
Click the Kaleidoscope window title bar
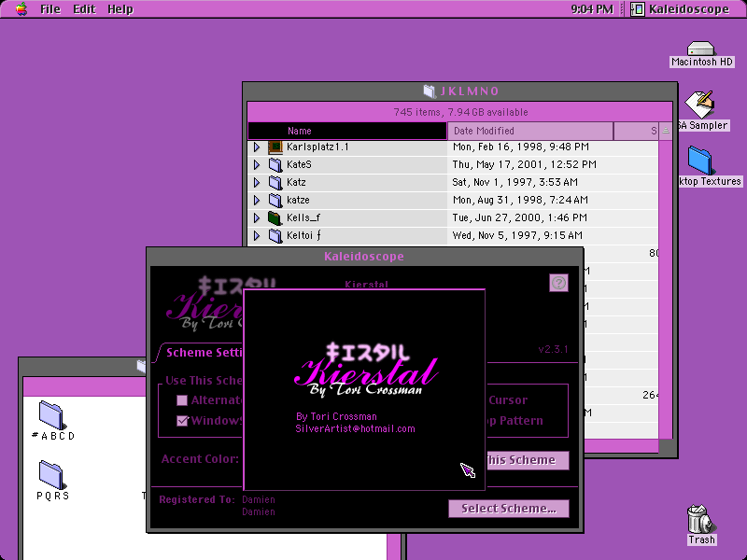[x=364, y=256]
